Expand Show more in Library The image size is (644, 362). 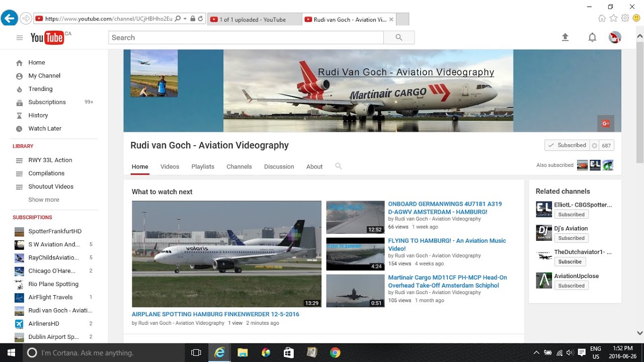click(x=44, y=200)
